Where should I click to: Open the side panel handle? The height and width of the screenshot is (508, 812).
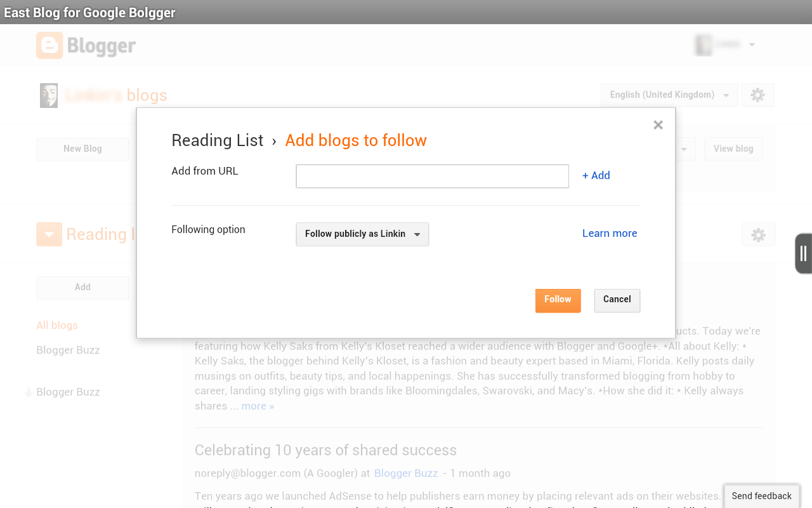pos(803,253)
